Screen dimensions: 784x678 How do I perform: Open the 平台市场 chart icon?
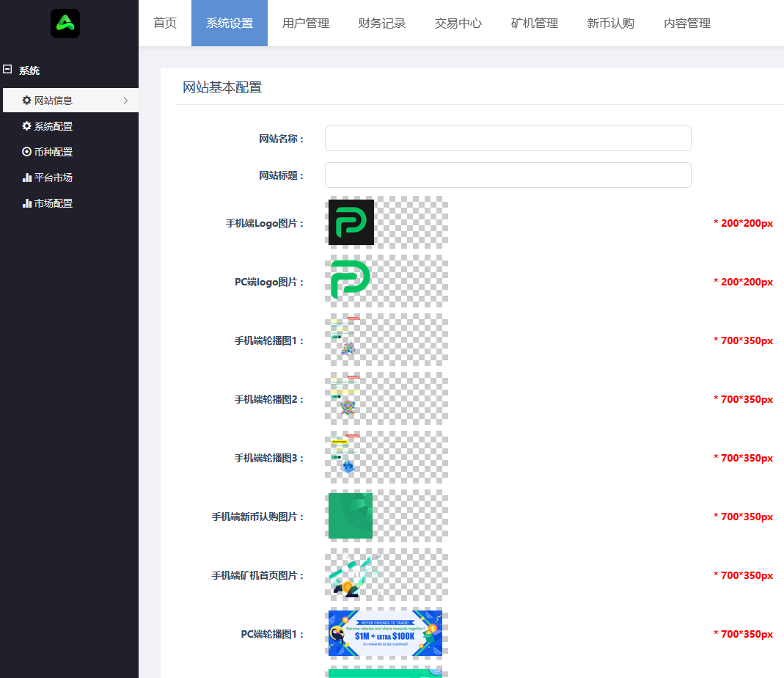26,177
